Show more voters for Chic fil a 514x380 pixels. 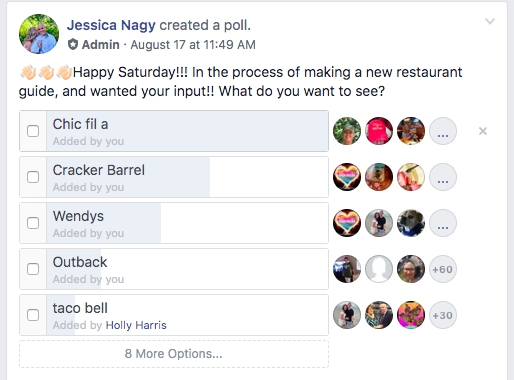click(443, 131)
